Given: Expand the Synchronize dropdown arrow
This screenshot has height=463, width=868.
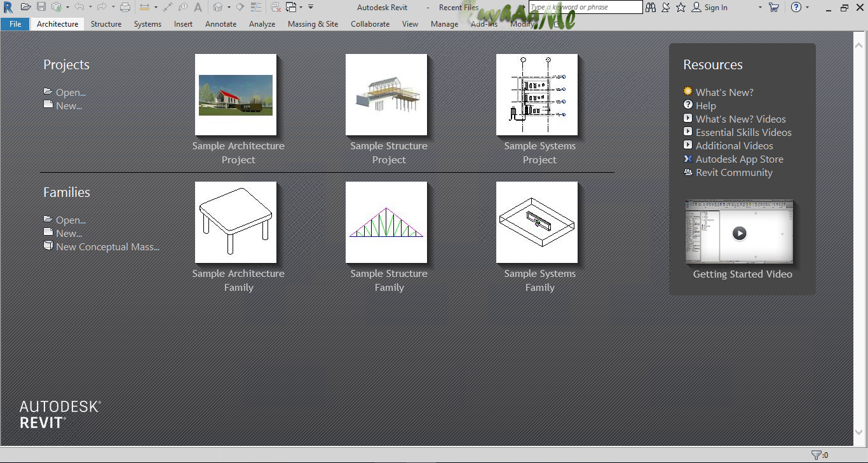Looking at the screenshot, I should point(67,7).
